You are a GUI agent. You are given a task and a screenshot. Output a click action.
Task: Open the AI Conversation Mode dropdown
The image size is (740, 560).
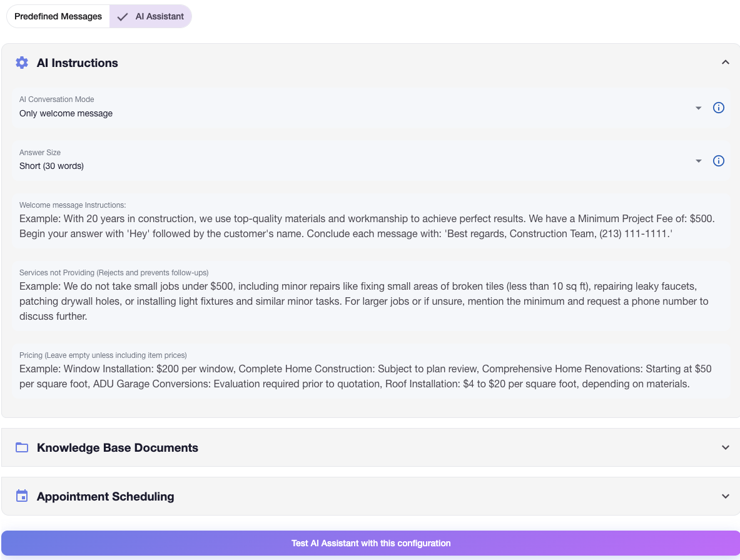click(x=350, y=113)
